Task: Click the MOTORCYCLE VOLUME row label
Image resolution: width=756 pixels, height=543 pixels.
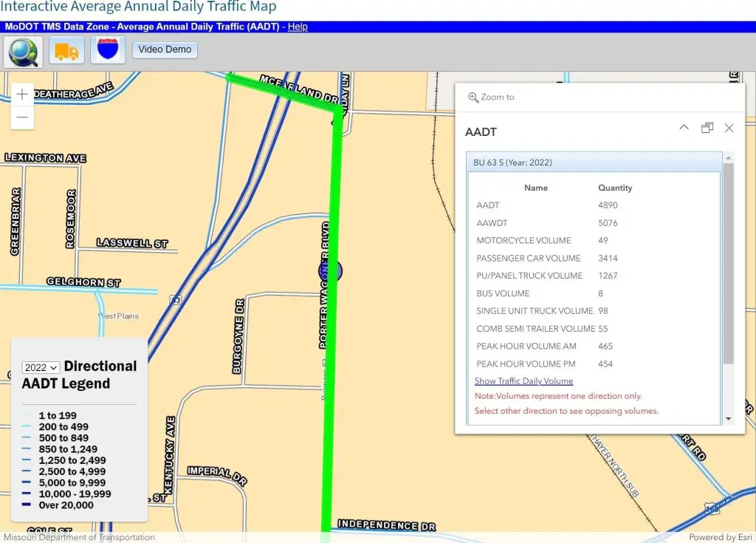Action: 523,240
